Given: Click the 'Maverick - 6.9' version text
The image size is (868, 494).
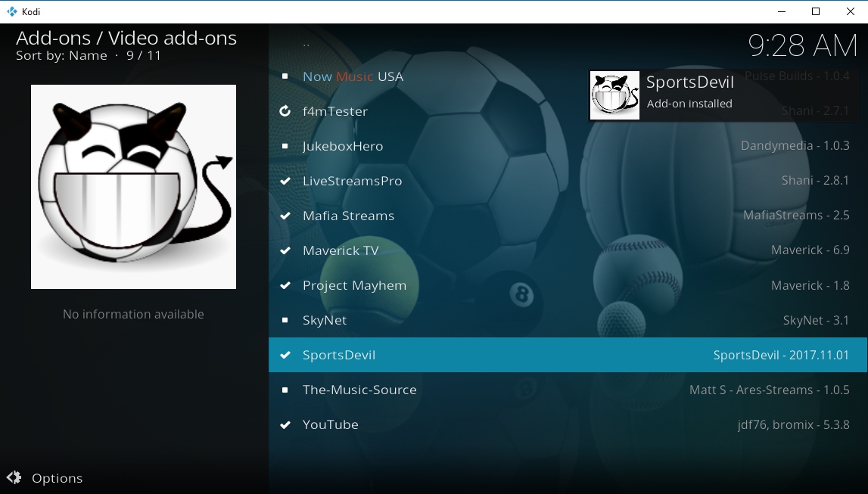Looking at the screenshot, I should [x=810, y=250].
